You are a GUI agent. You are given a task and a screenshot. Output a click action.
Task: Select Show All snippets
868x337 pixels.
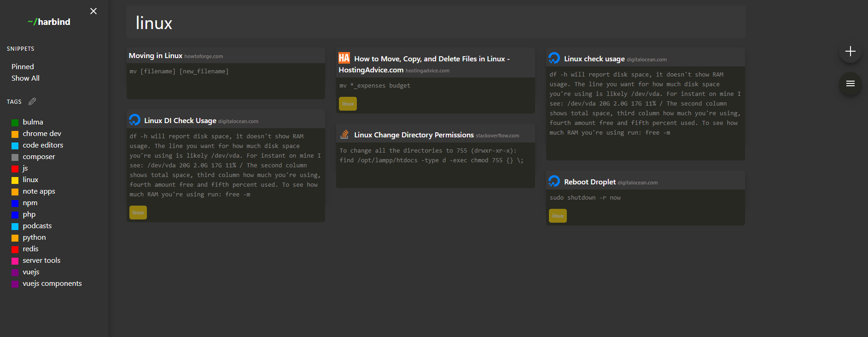pyautogui.click(x=25, y=78)
